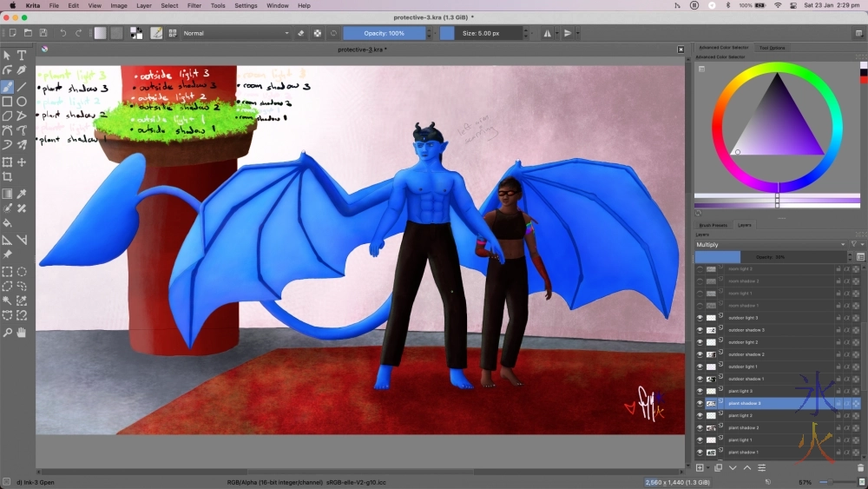The height and width of the screenshot is (489, 868).
Task: Toggle visibility of plant shadow 2 layer
Action: [x=700, y=427]
